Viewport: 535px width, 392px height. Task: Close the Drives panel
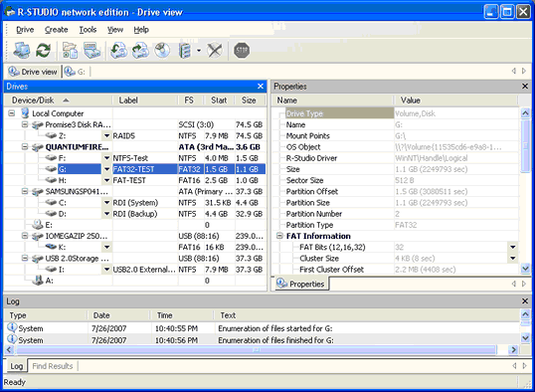(x=261, y=87)
